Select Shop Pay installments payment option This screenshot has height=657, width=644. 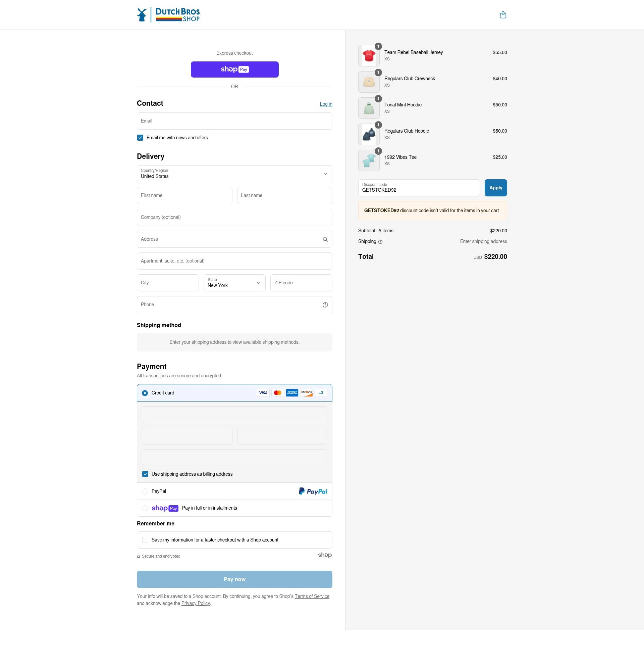pyautogui.click(x=145, y=508)
